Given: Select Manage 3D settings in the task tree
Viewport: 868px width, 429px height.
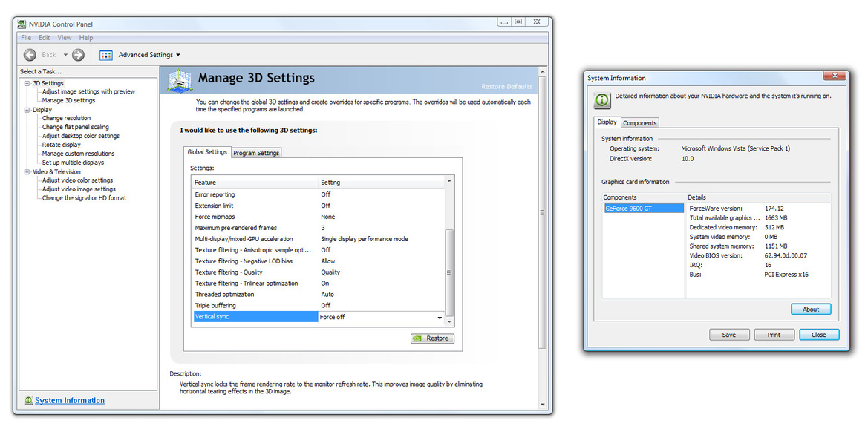Looking at the screenshot, I should pos(68,101).
